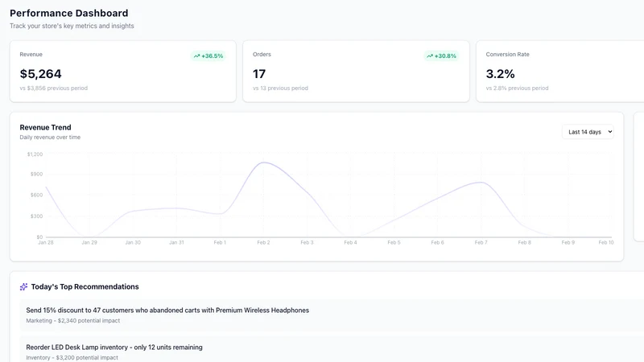Click the sparkle icon beside Today's Top Recommendations
Viewport: 644px width, 362px height.
[24, 287]
